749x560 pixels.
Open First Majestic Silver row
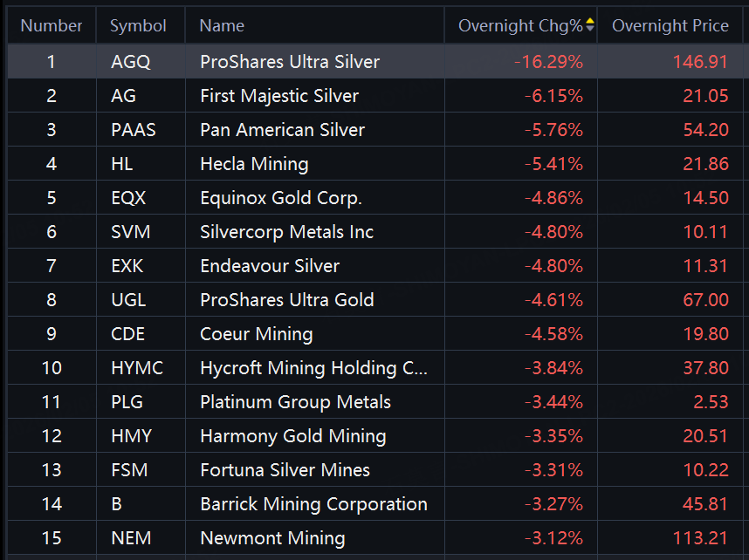click(x=279, y=96)
